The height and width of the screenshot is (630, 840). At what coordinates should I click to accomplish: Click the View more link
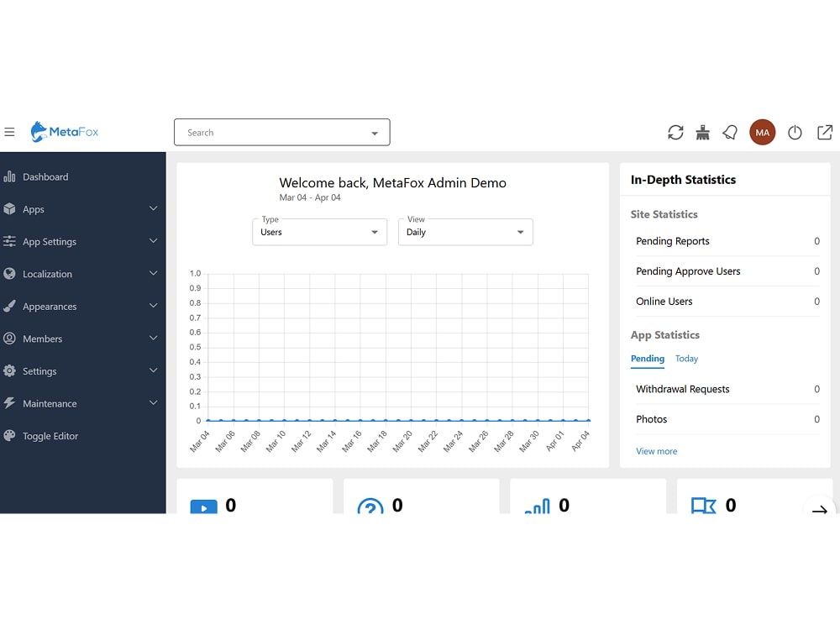(656, 451)
